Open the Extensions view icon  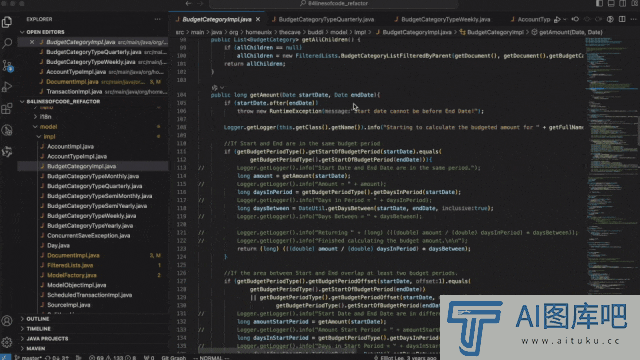7,109
